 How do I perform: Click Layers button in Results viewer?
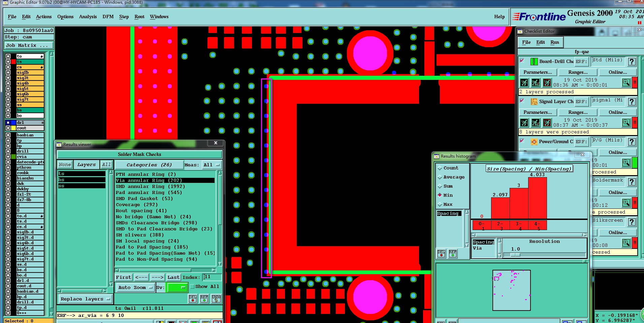click(x=87, y=164)
